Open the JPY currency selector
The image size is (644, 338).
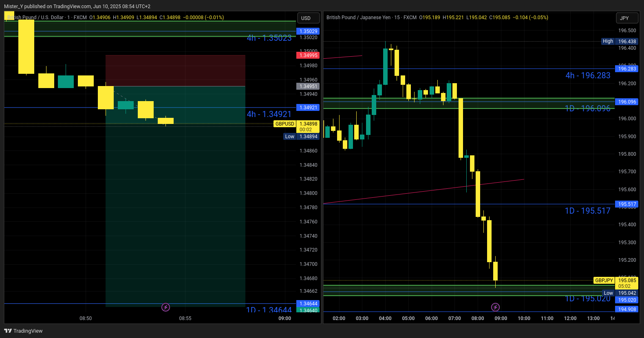tap(627, 18)
